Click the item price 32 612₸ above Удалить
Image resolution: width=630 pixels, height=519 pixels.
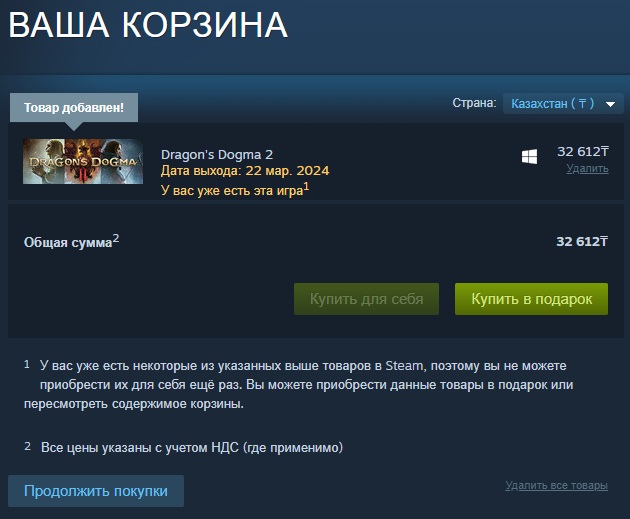(583, 151)
